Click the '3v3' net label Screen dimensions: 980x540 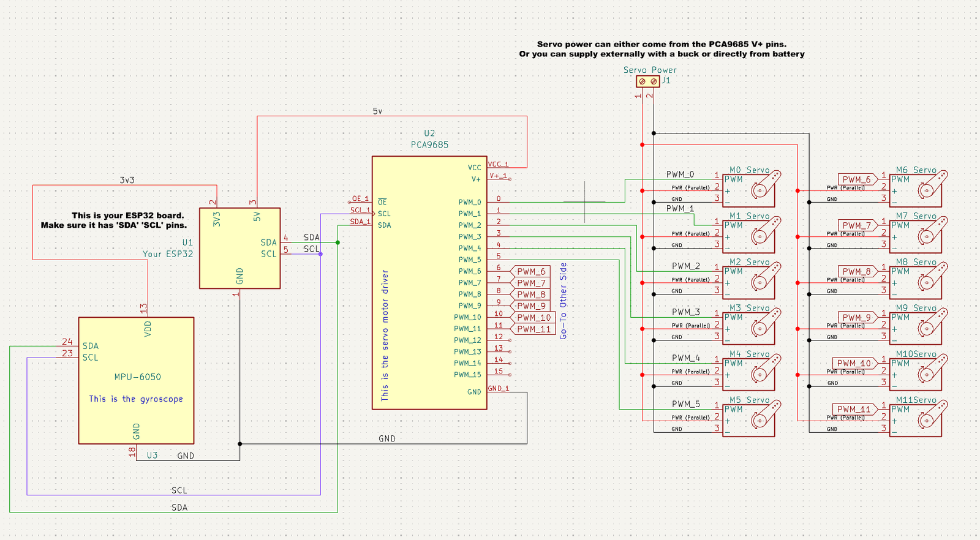click(x=127, y=180)
